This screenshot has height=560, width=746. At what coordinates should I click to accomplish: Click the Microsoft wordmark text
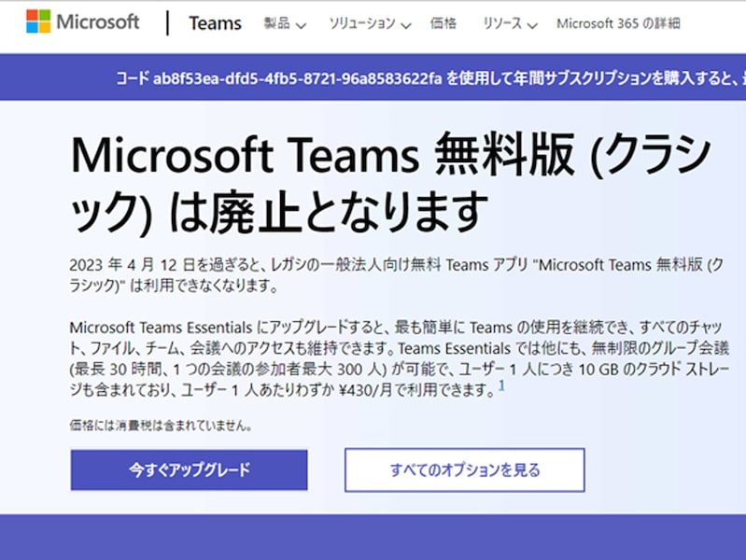pyautogui.click(x=97, y=21)
